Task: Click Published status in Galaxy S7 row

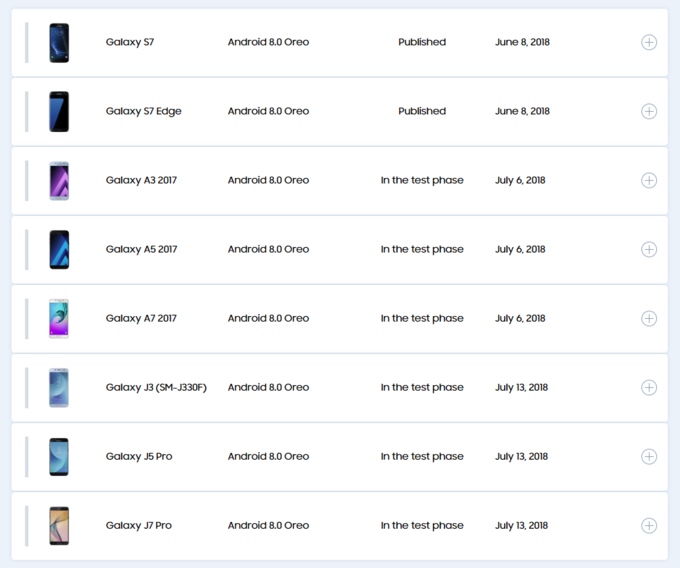Action: pos(422,42)
